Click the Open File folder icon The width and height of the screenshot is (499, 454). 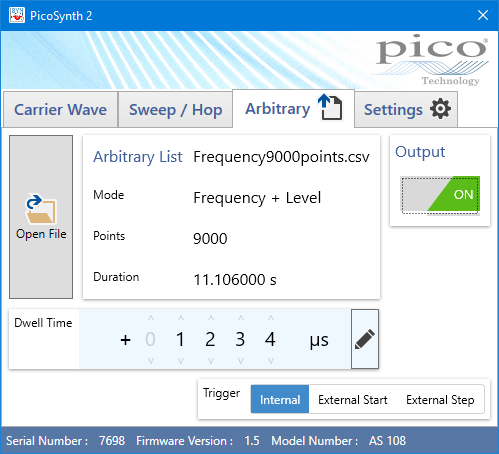click(41, 209)
